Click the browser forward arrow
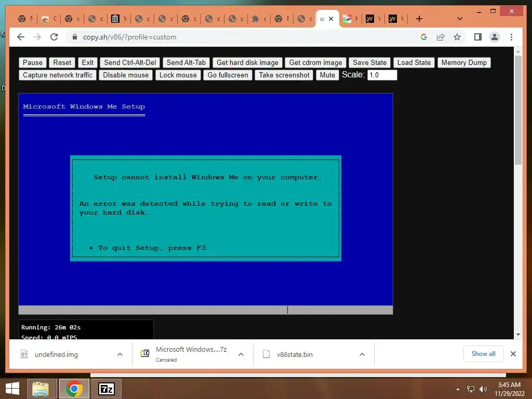532x399 pixels. pyautogui.click(x=37, y=37)
